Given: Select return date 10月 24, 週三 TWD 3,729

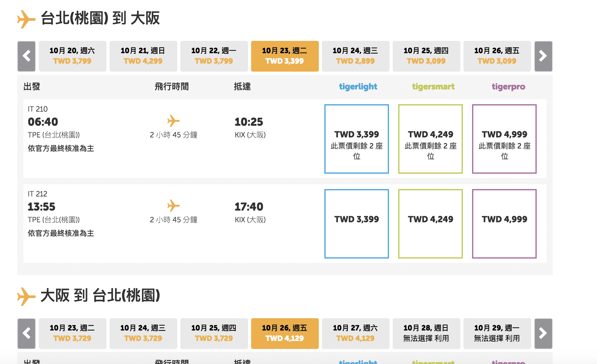Looking at the screenshot, I should [143, 334].
